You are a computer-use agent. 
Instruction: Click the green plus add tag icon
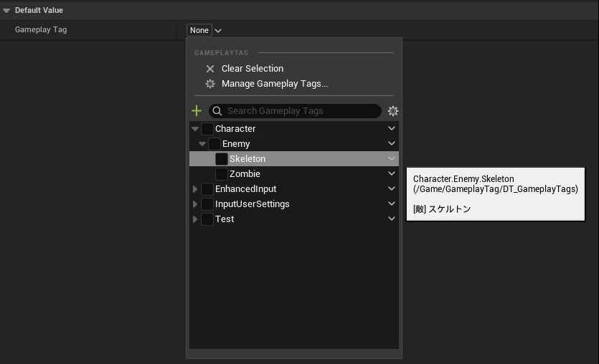pos(197,111)
